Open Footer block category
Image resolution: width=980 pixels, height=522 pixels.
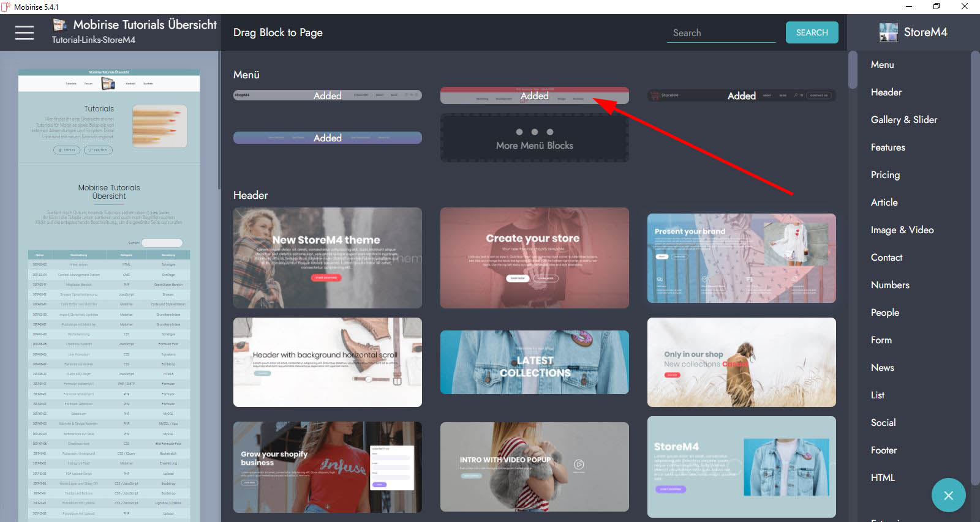point(884,450)
